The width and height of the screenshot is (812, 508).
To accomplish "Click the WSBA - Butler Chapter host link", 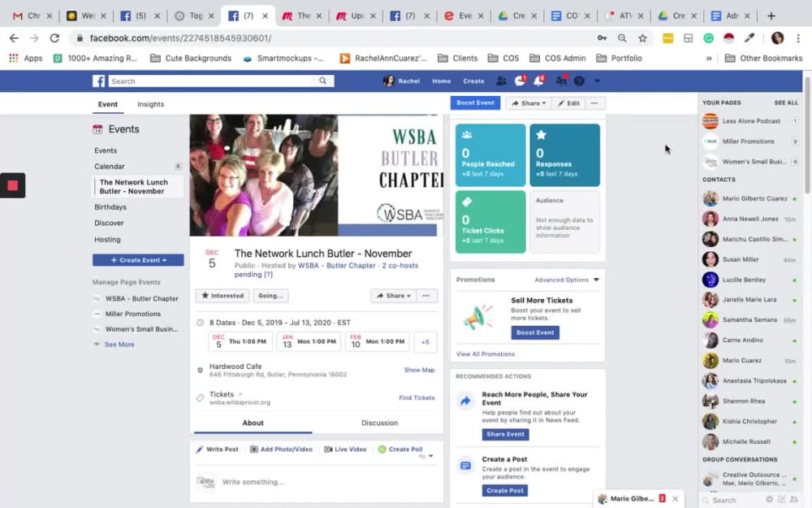I will click(337, 266).
